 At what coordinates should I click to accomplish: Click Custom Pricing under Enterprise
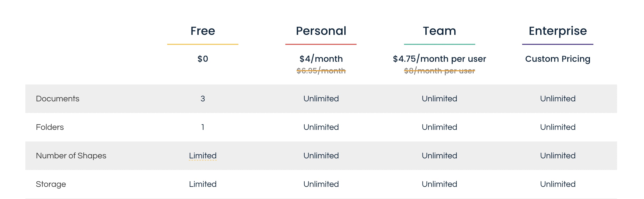click(558, 59)
